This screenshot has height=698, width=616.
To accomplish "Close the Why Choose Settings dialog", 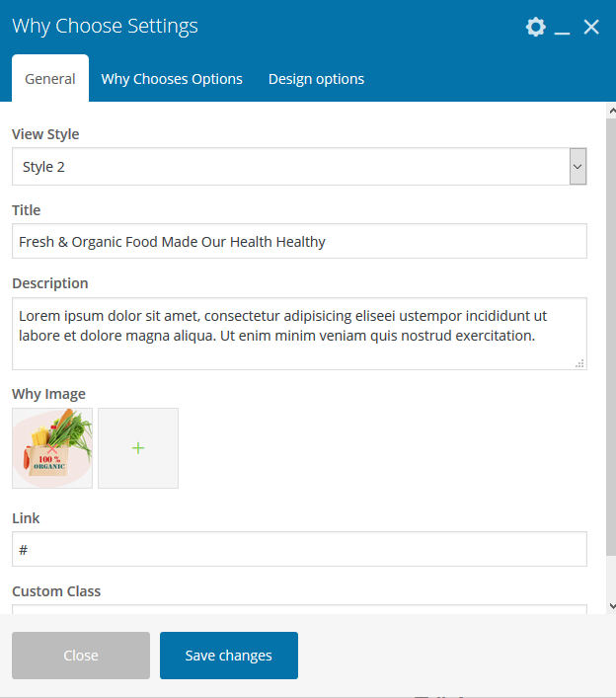I will [x=591, y=27].
